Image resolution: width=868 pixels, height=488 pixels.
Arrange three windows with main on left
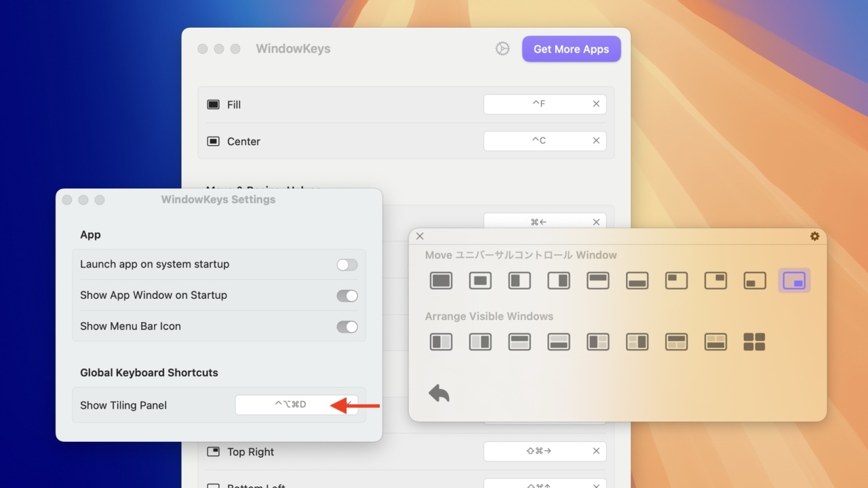(x=598, y=342)
